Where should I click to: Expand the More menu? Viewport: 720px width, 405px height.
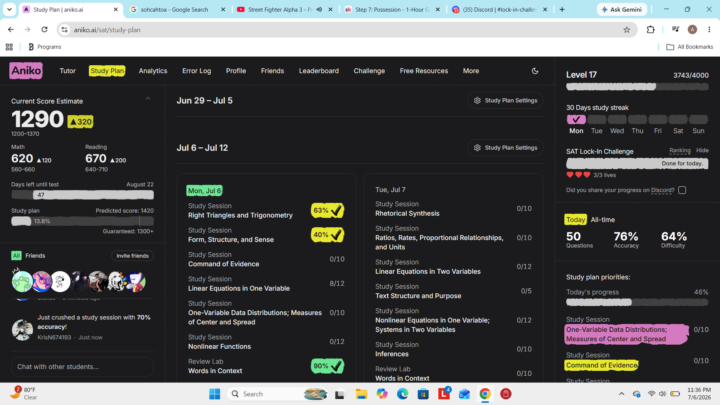tap(471, 71)
